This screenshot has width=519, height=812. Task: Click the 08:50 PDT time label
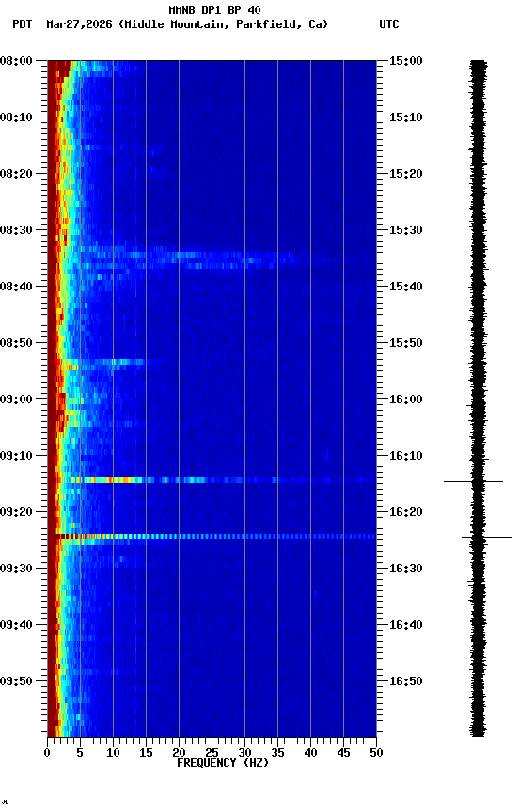tap(16, 343)
